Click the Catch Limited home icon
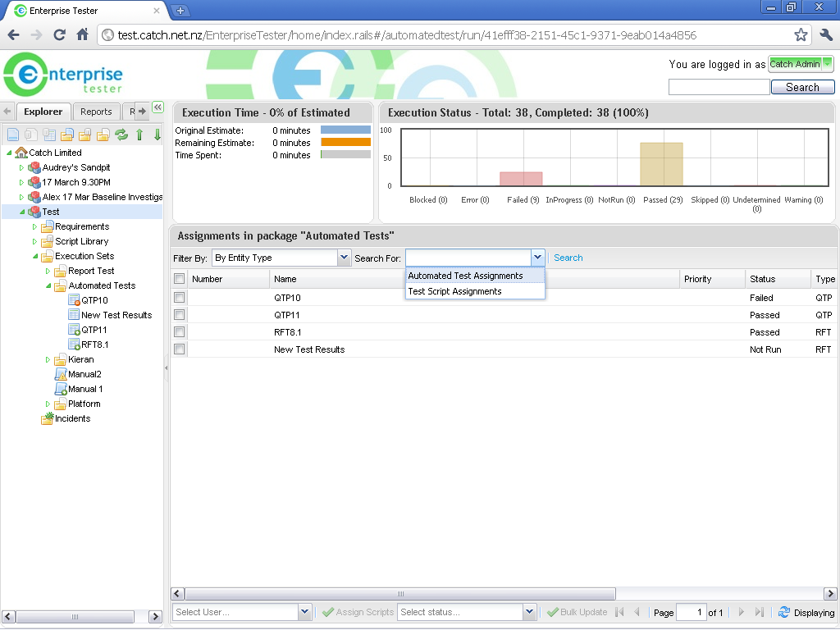This screenshot has height=630, width=840. coord(21,153)
